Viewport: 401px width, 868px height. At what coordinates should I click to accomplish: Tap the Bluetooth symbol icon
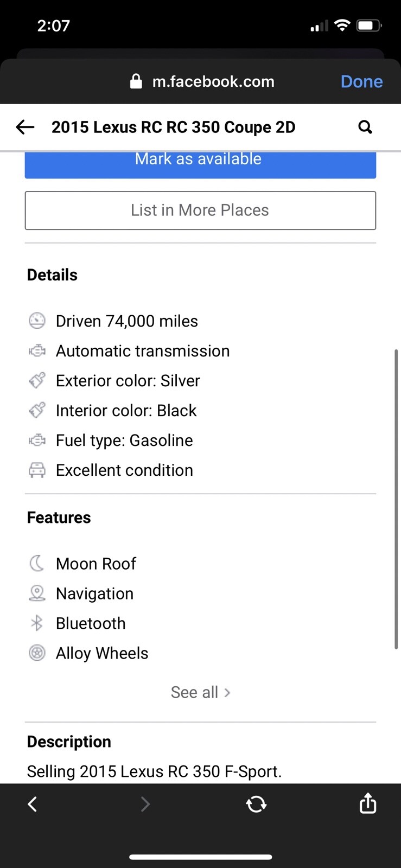coord(37,623)
